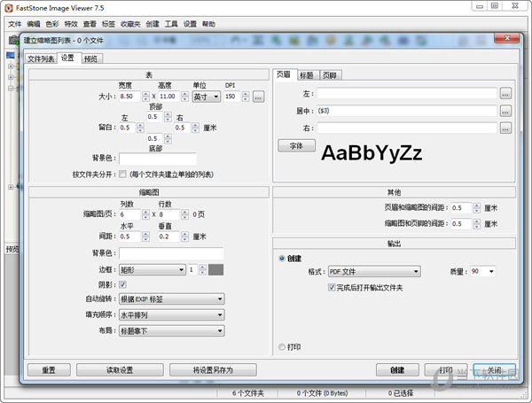Adjust the 行数 rows stepper
This screenshot has width=532, height=403.
184,214
